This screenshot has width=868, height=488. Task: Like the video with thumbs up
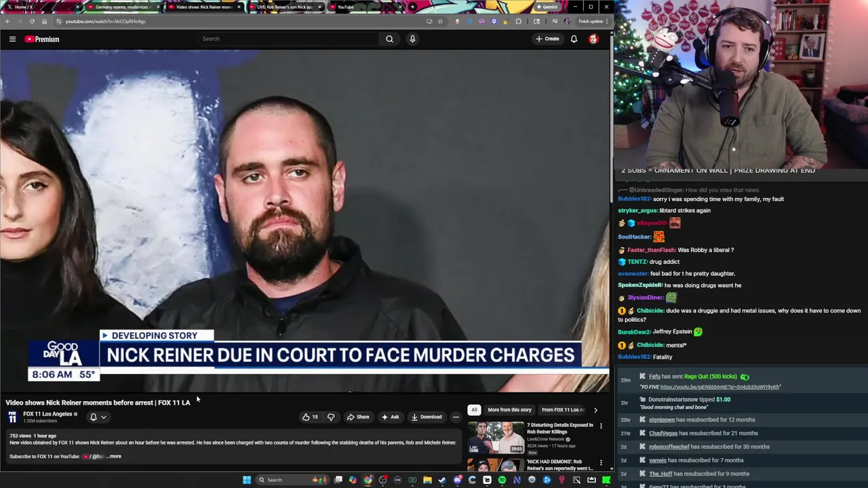pos(310,417)
